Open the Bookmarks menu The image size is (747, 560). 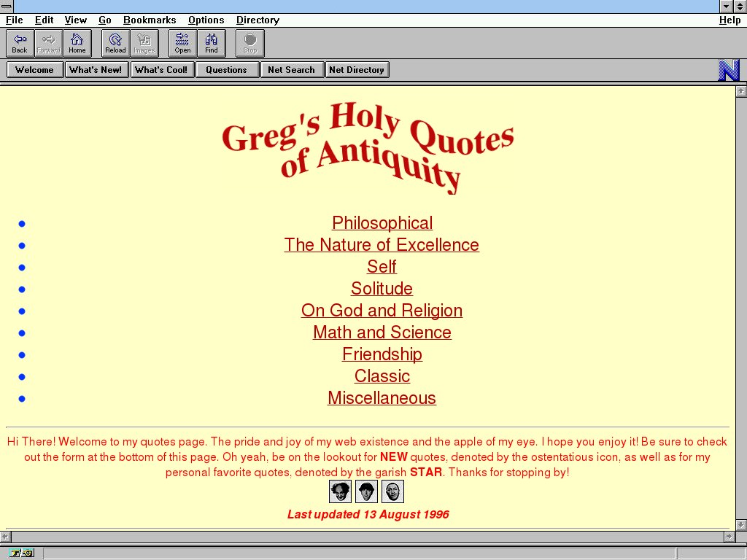(x=150, y=20)
